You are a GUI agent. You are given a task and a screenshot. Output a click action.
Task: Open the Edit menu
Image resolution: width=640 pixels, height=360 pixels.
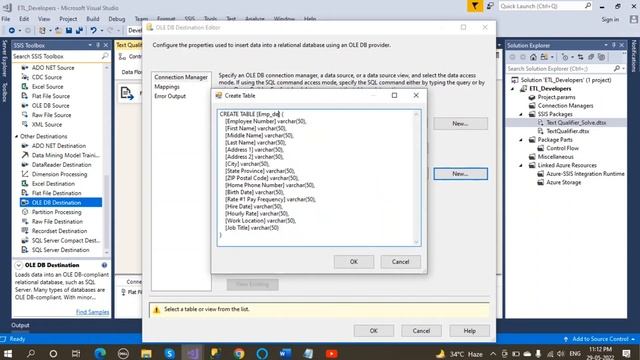tap(24, 19)
